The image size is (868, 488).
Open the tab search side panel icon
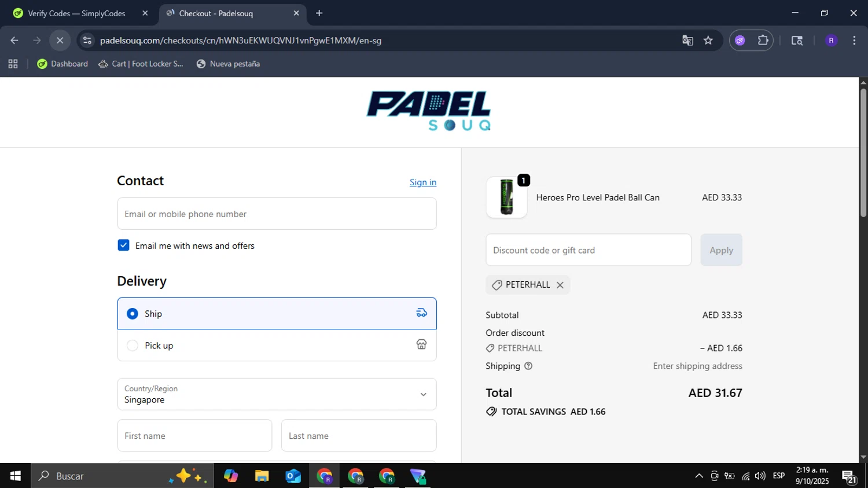[x=797, y=41]
